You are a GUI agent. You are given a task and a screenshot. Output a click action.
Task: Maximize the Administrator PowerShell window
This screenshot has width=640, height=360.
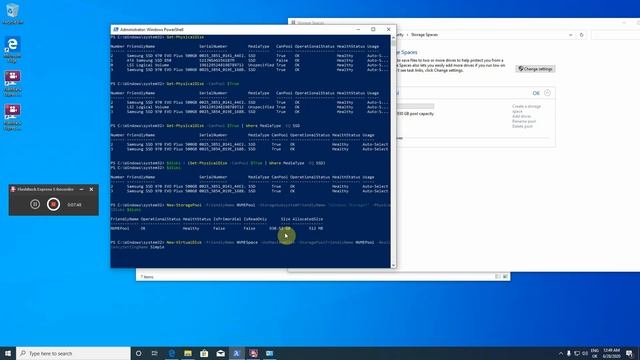point(373,29)
